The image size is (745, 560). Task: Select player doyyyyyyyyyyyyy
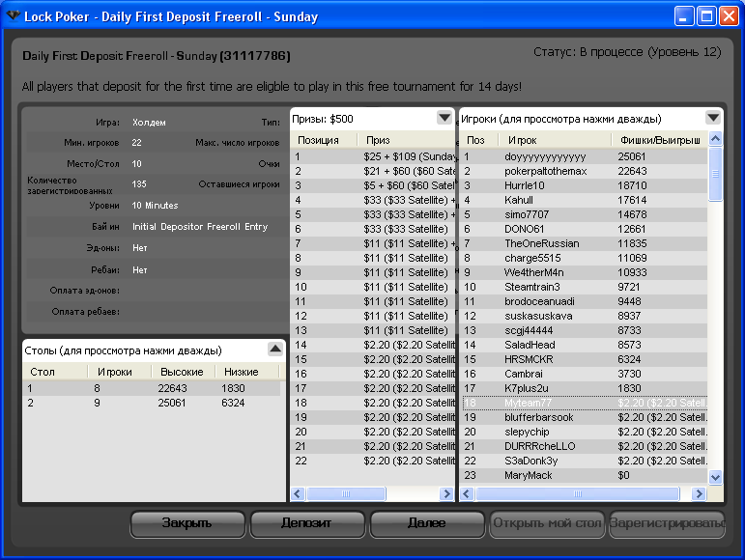pyautogui.click(x=585, y=156)
